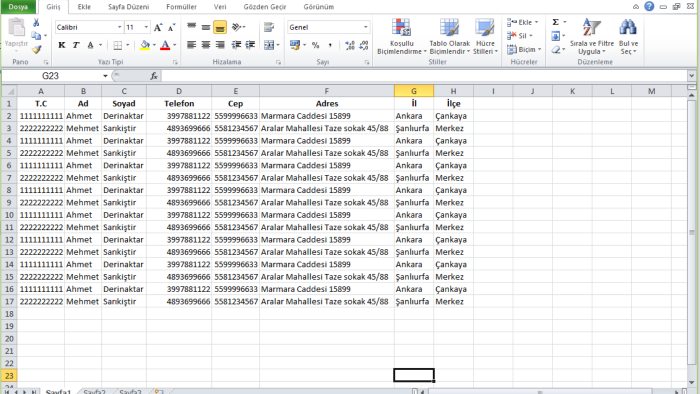Open the Genel number format dropdown

pyautogui.click(x=366, y=27)
